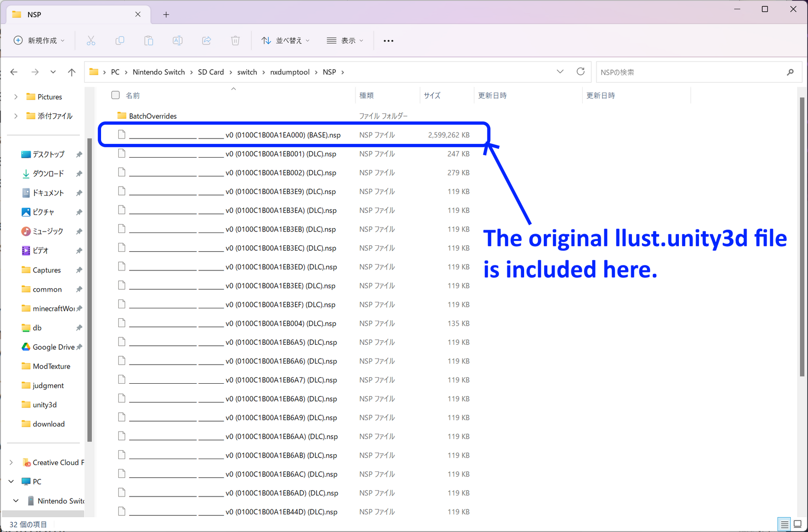Open the three-dot See more menu

tap(388, 41)
